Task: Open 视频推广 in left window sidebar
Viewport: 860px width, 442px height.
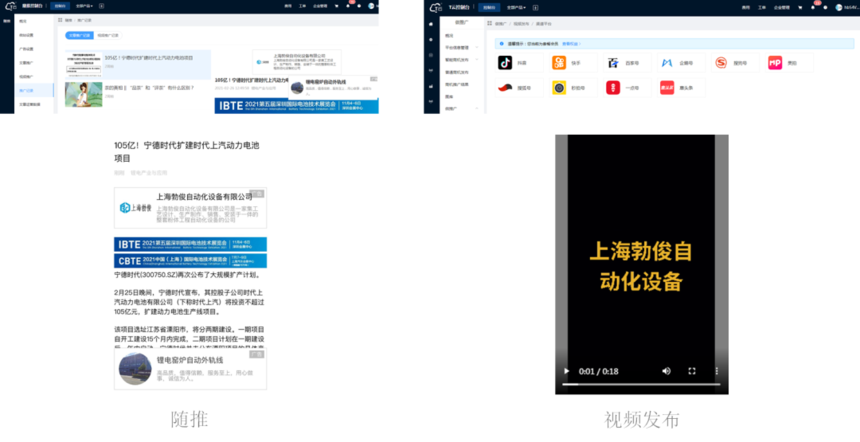Action: tap(26, 77)
